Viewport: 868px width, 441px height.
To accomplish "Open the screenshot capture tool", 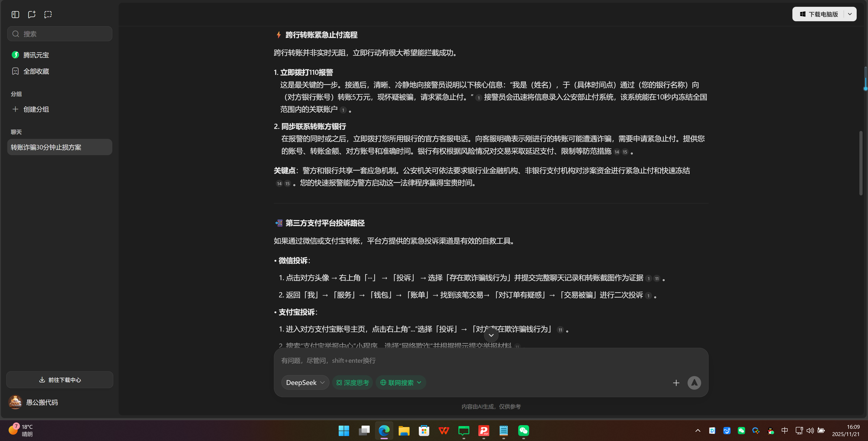I will [x=48, y=14].
